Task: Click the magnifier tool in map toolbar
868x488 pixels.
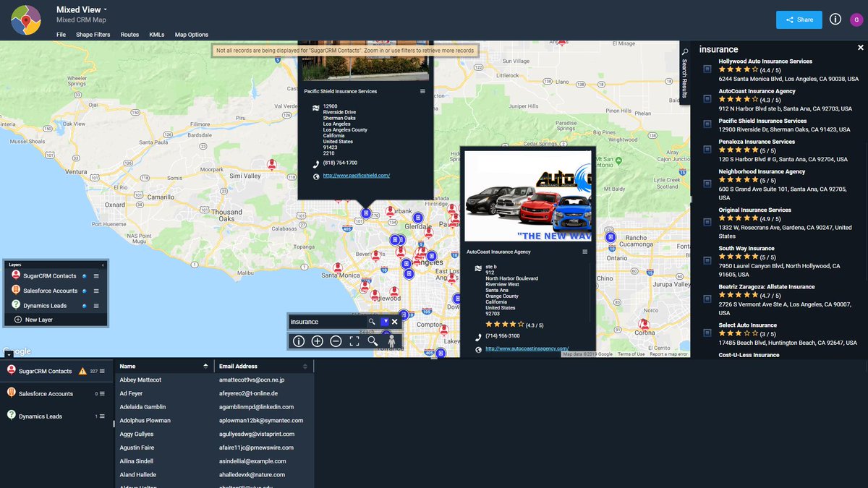Action: [x=373, y=341]
